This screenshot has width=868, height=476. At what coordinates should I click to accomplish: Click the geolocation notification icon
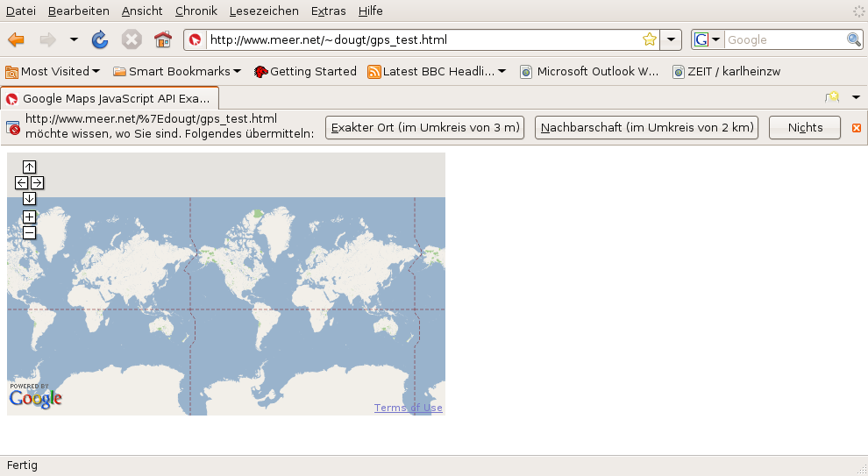(x=13, y=128)
